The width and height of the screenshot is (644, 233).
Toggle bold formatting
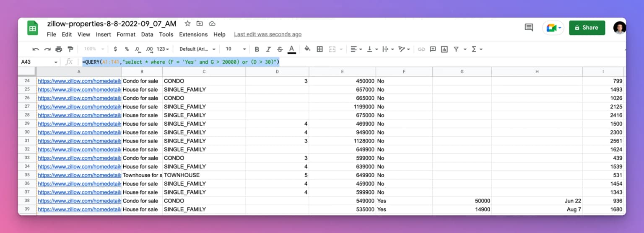tap(257, 49)
